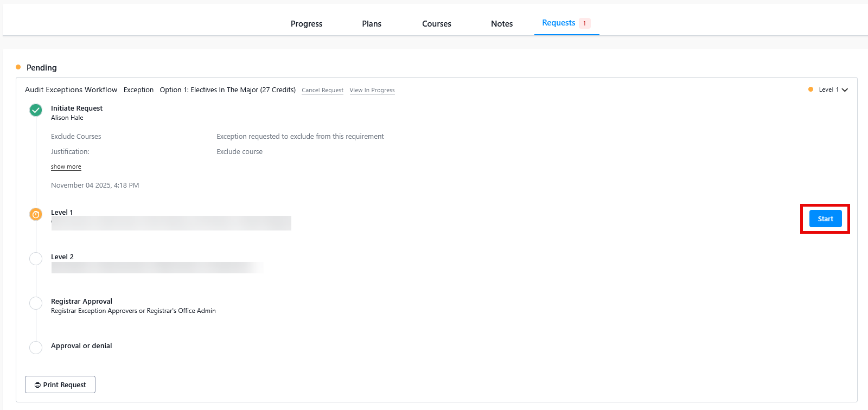This screenshot has height=410, width=868.
Task: Click the green checkmark Initiate Request icon
Action: tap(36, 110)
